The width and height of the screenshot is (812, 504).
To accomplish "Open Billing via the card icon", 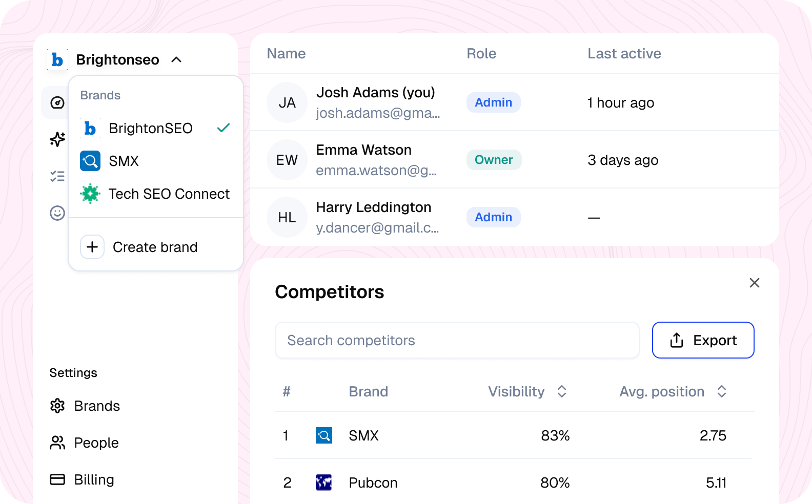I will pyautogui.click(x=57, y=479).
